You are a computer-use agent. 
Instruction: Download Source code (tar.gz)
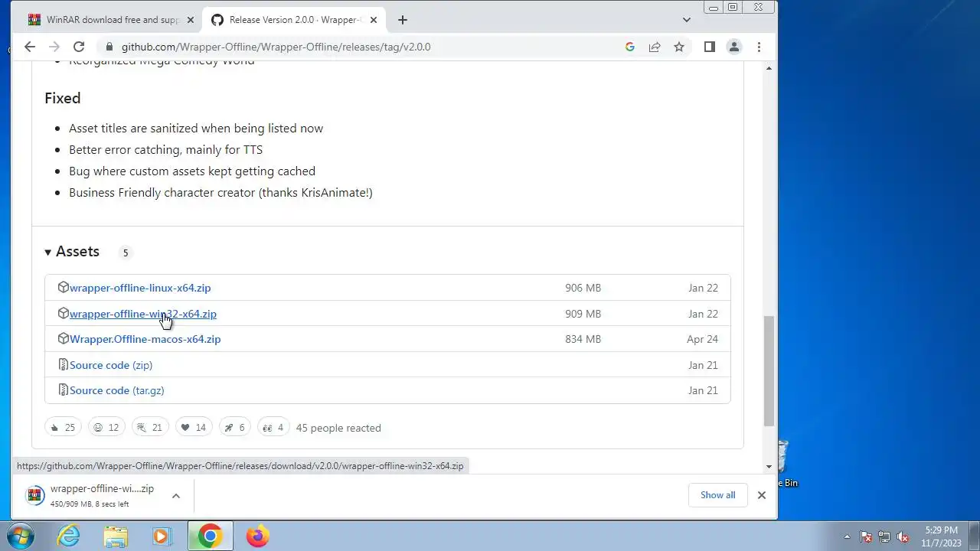[x=117, y=390]
